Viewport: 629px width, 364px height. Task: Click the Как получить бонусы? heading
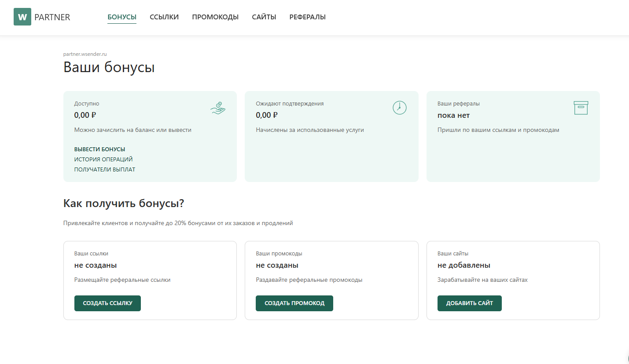tap(124, 204)
